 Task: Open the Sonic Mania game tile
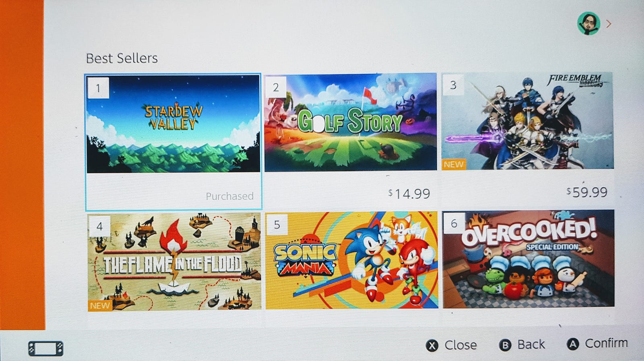point(352,260)
